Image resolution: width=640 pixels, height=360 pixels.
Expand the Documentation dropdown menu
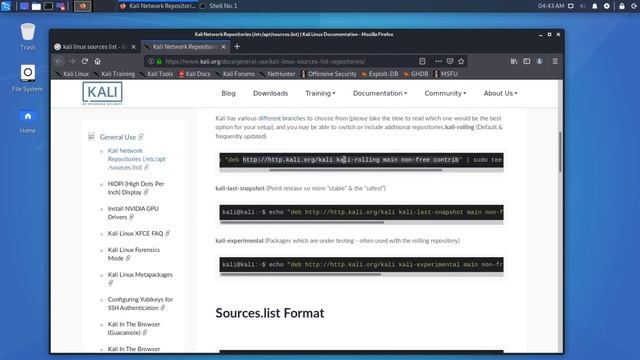pos(380,93)
